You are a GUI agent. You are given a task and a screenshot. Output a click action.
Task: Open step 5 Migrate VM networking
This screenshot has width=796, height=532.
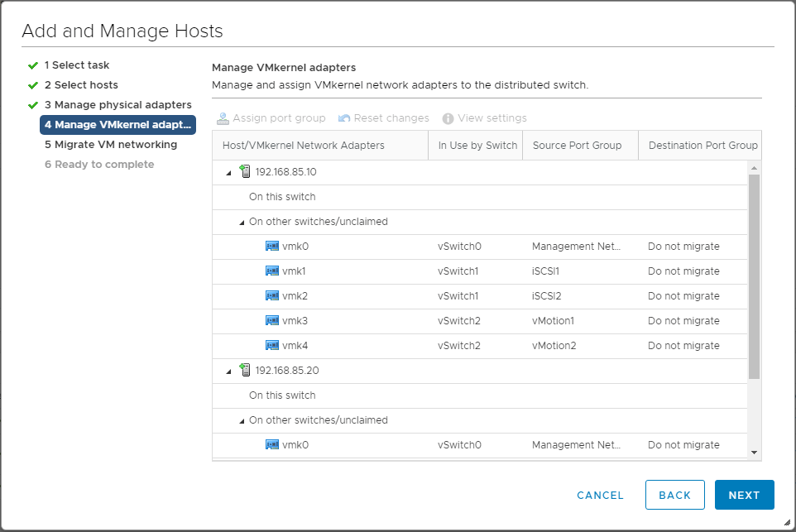pyautogui.click(x=110, y=145)
